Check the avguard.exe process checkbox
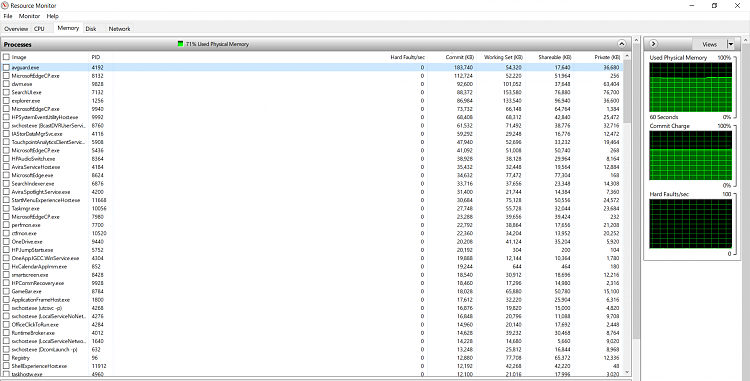The height and width of the screenshot is (381, 750). click(6, 67)
